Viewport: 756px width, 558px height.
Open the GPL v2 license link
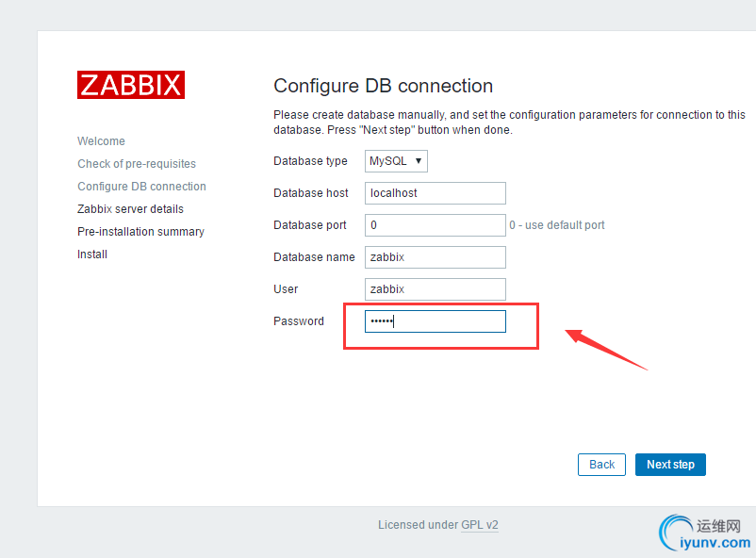[480, 525]
